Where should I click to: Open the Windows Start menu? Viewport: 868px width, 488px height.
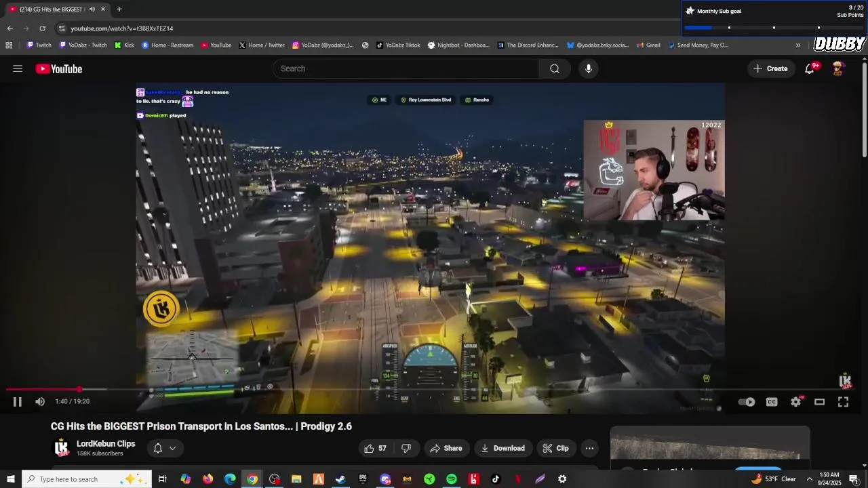coord(10,479)
